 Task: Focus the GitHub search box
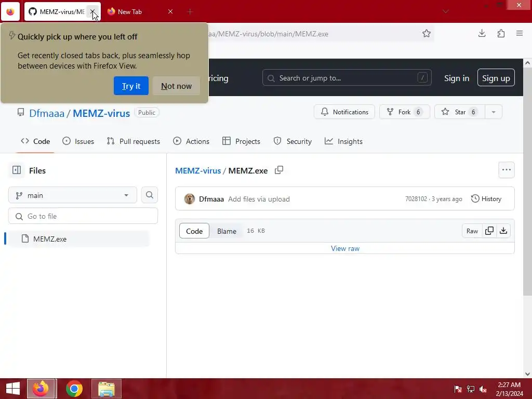(x=347, y=78)
